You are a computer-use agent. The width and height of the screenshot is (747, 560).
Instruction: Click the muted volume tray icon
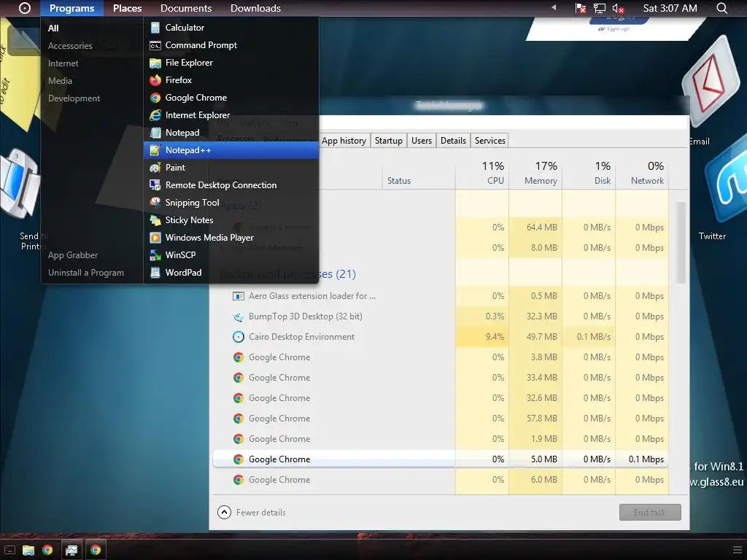[618, 8]
